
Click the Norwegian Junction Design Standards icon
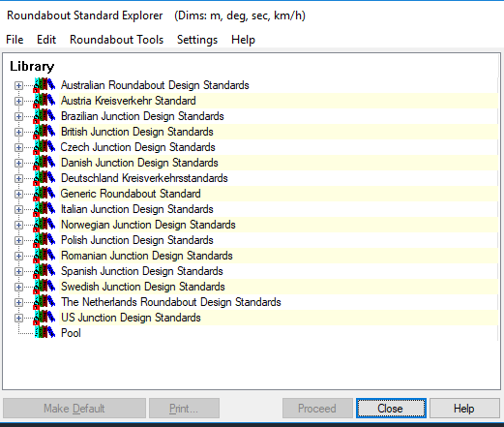click(x=44, y=225)
